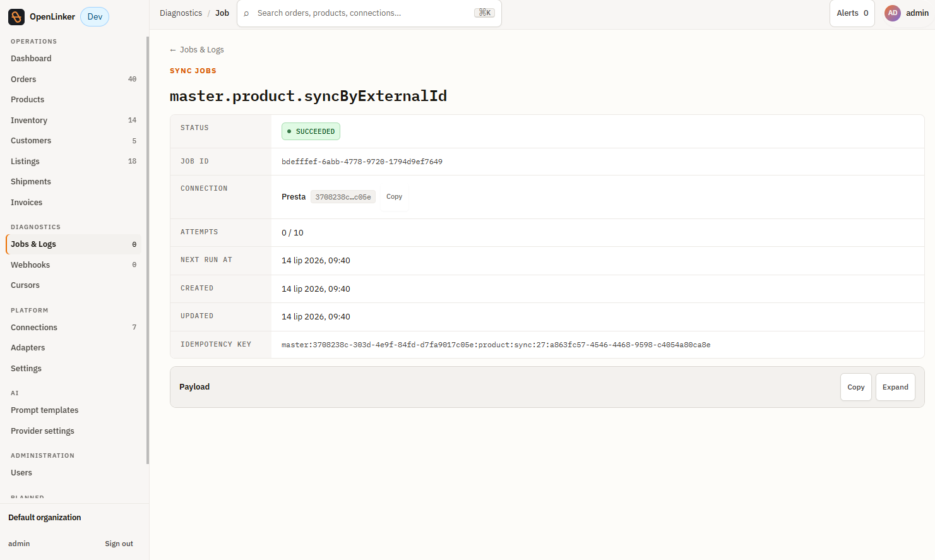Click the Diagnostics breadcrumb
Screen dimensions: 935x560
coord(181,13)
